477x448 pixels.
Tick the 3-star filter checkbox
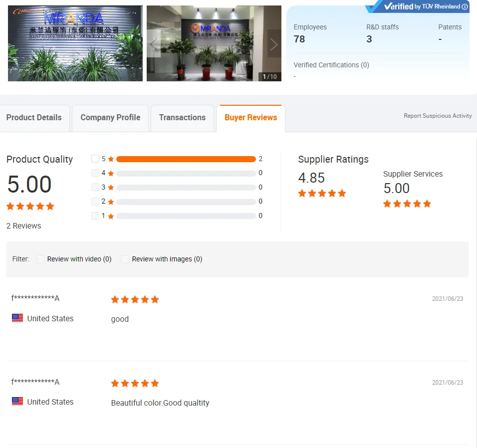click(95, 187)
